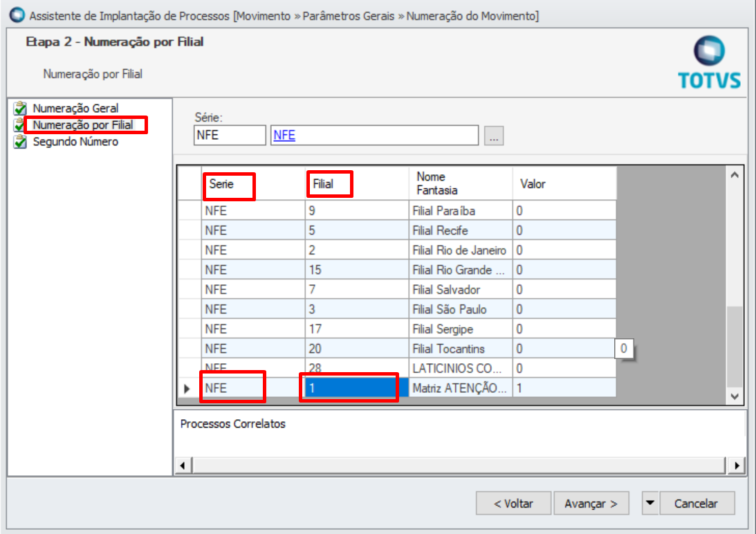Click Filial cell with value 7

tap(357, 289)
